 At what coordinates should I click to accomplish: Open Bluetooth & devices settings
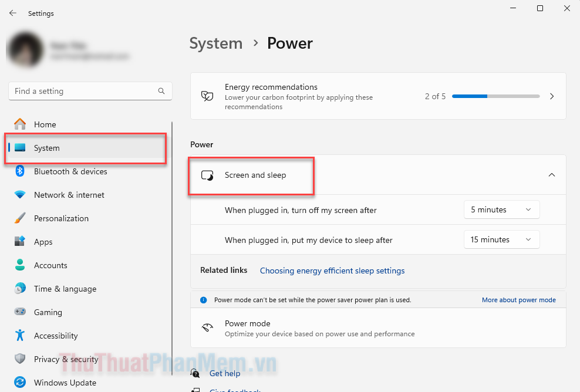20,171
